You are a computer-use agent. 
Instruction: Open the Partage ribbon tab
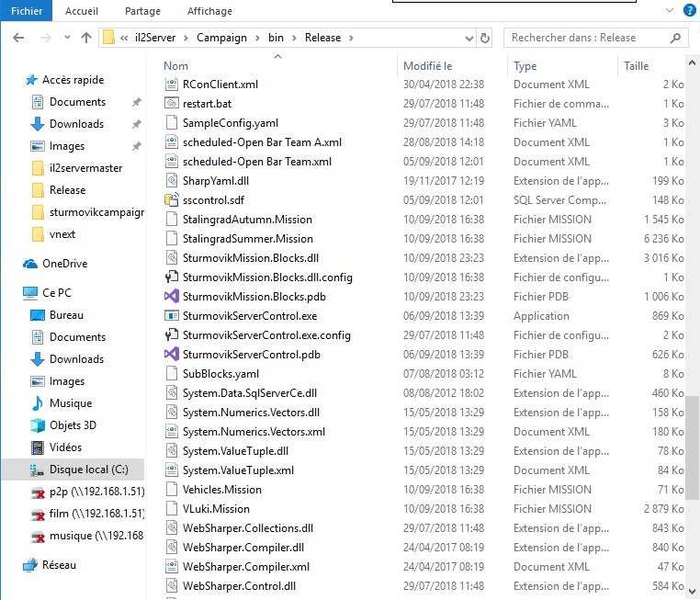(x=143, y=11)
